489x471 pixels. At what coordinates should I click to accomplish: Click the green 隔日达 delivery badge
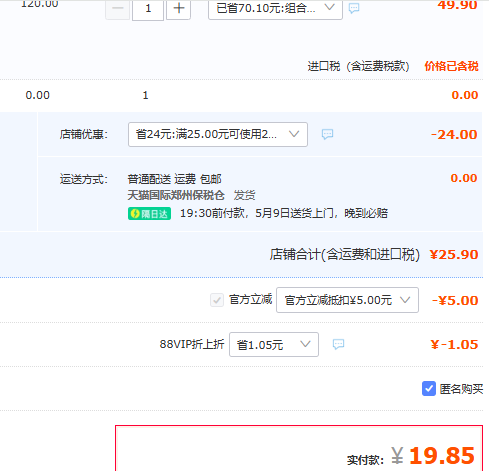coord(149,214)
